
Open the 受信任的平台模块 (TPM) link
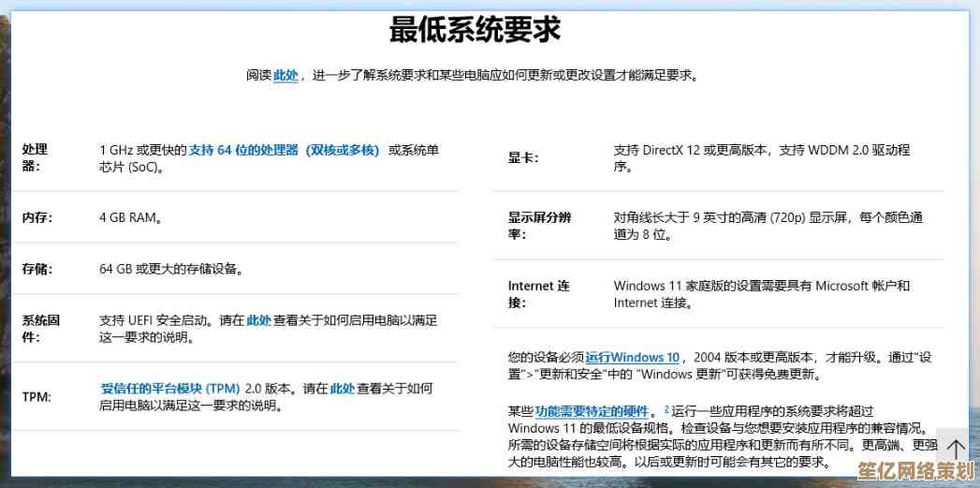170,388
